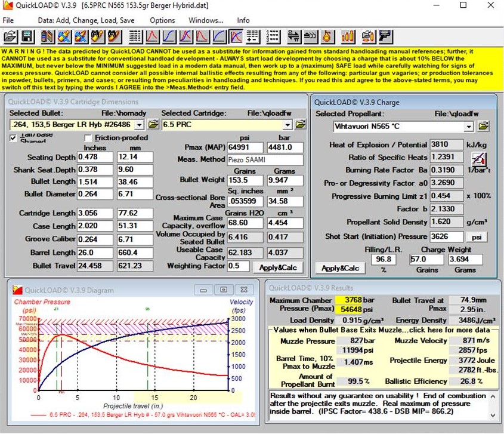The image size is (504, 434).
Task: Click the Meas. Method field Piezo SAAMI
Action: 265,160
